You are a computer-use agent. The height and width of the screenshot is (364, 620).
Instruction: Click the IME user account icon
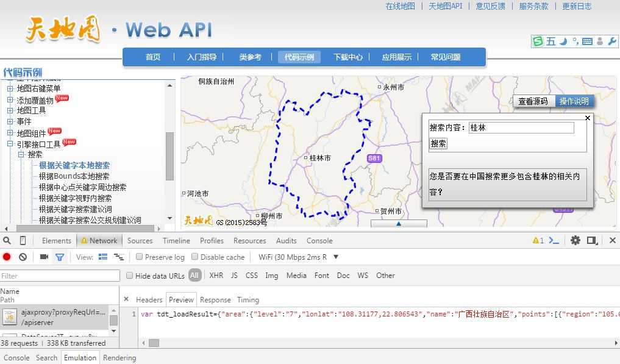pyautogui.click(x=600, y=41)
